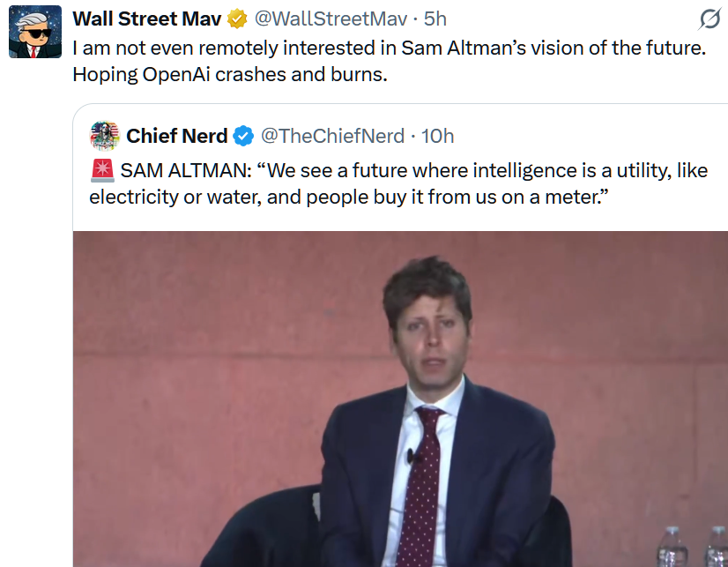Click the Chief Nerd display name
728x567 pixels.
click(176, 136)
